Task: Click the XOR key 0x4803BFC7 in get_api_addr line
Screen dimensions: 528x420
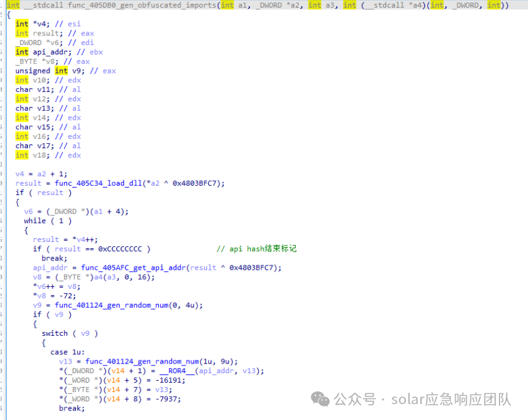Action: point(251,268)
